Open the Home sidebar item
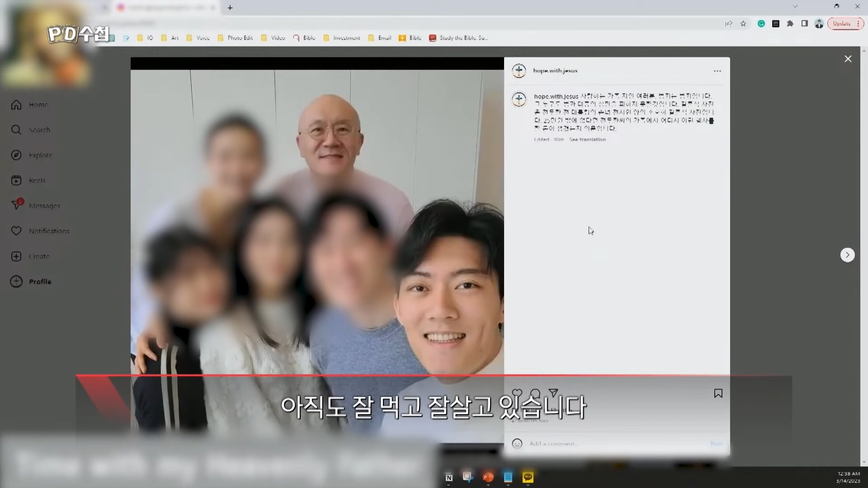The width and height of the screenshot is (868, 488). 30,105
